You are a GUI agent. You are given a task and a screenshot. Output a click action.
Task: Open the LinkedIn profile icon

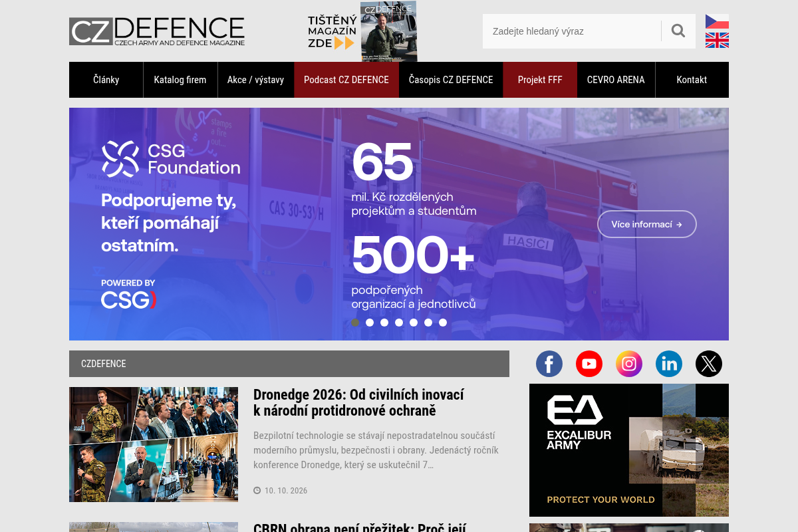click(669, 364)
